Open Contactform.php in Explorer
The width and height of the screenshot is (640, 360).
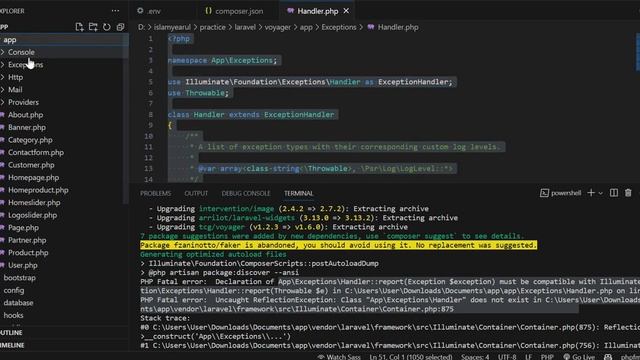(36, 152)
